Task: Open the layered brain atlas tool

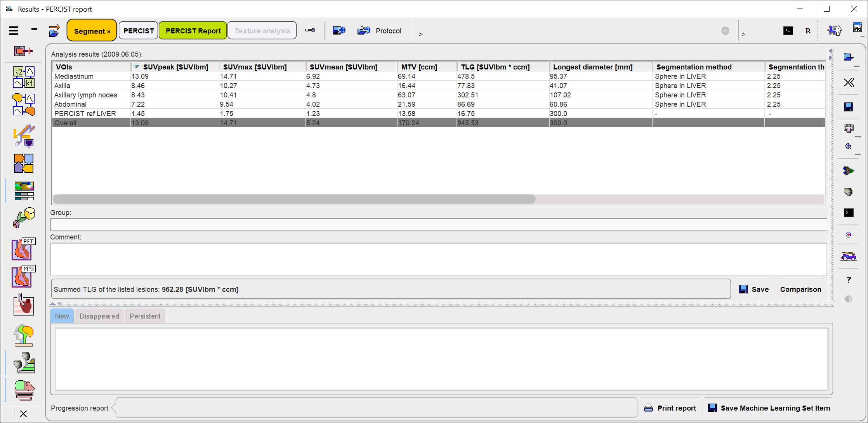Action: click(24, 390)
